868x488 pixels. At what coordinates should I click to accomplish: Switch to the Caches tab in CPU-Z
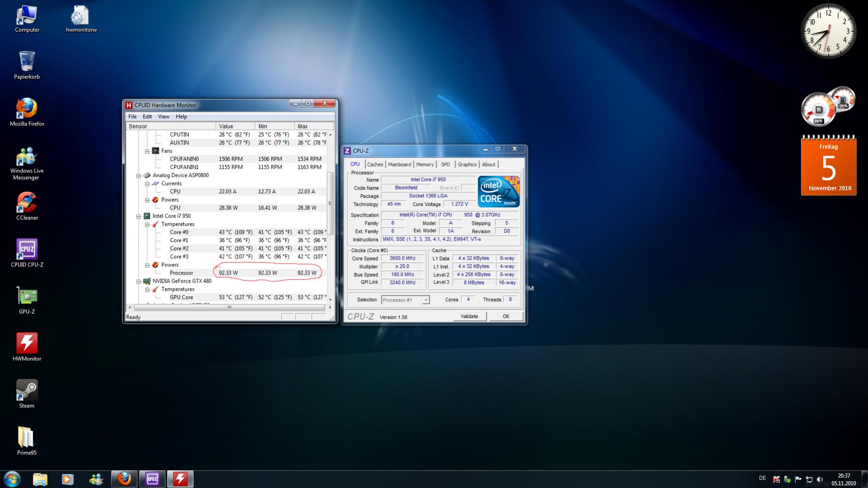pyautogui.click(x=375, y=165)
